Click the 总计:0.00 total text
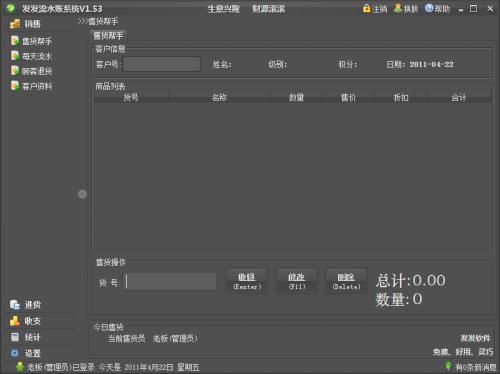This screenshot has width=500, height=374. [411, 280]
